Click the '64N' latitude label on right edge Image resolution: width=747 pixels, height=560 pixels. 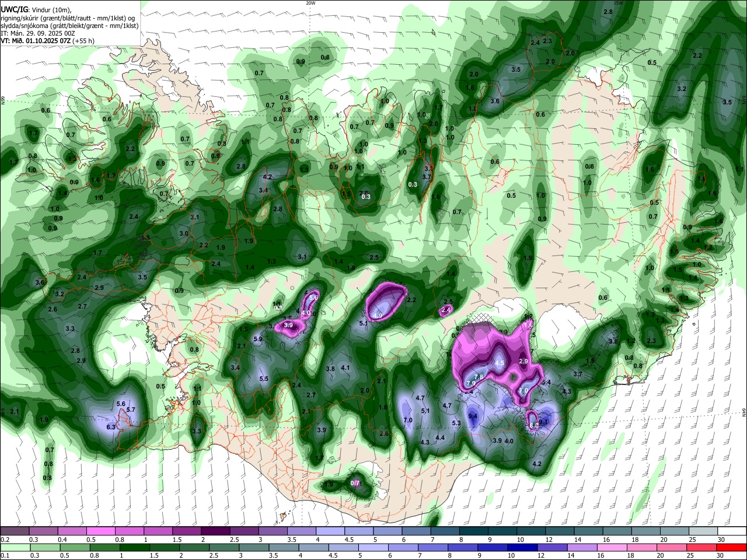click(x=744, y=412)
